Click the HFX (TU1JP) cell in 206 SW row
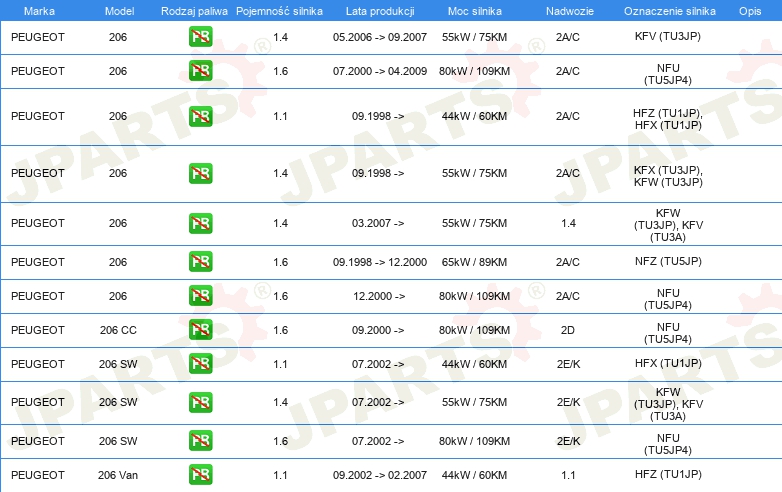This screenshot has width=782, height=492. pos(668,363)
